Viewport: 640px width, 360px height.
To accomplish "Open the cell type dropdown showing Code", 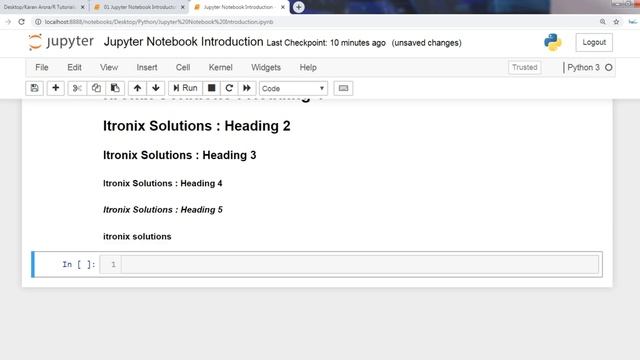I will click(293, 88).
